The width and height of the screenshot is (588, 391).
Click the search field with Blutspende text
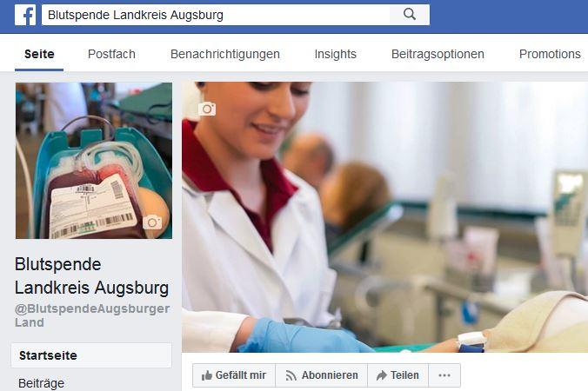tap(216, 15)
